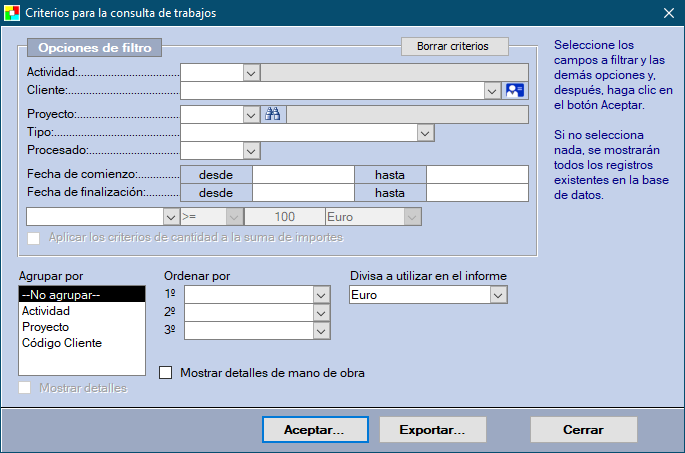Enable Mostrar detalles de mano de obra
Viewport: 685px width, 453px height.
[x=167, y=373]
